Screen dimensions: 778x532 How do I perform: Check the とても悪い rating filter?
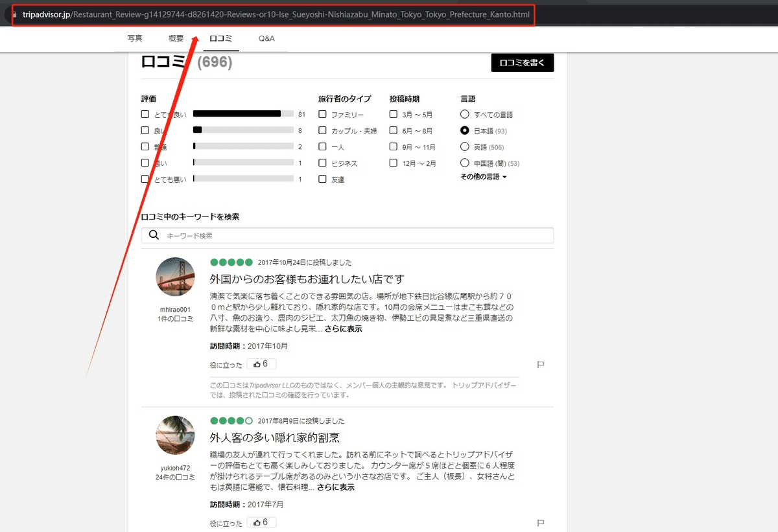tap(145, 179)
